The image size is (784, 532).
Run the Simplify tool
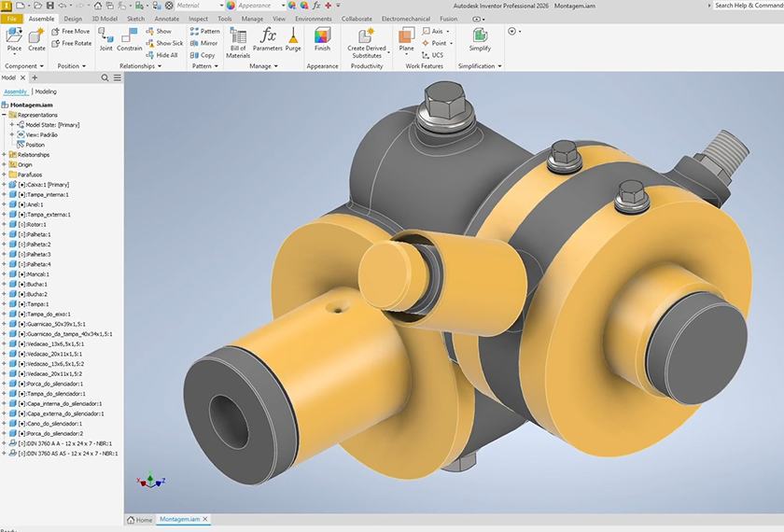coord(480,39)
